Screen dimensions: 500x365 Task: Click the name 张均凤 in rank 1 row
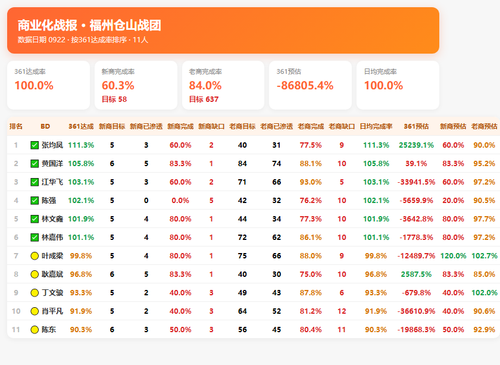pyautogui.click(x=52, y=145)
